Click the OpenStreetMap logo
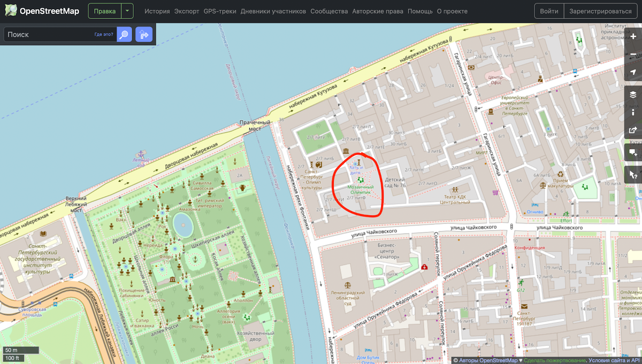 [x=42, y=11]
